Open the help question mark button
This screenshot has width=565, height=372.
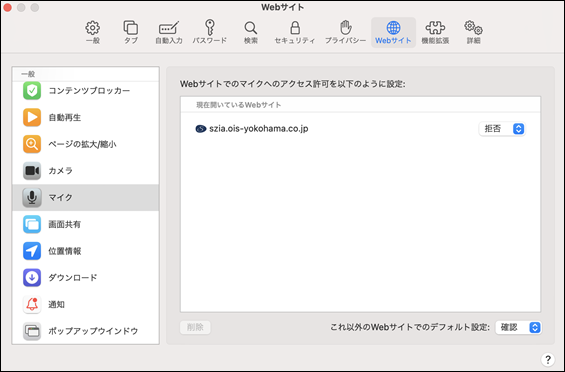pyautogui.click(x=548, y=359)
